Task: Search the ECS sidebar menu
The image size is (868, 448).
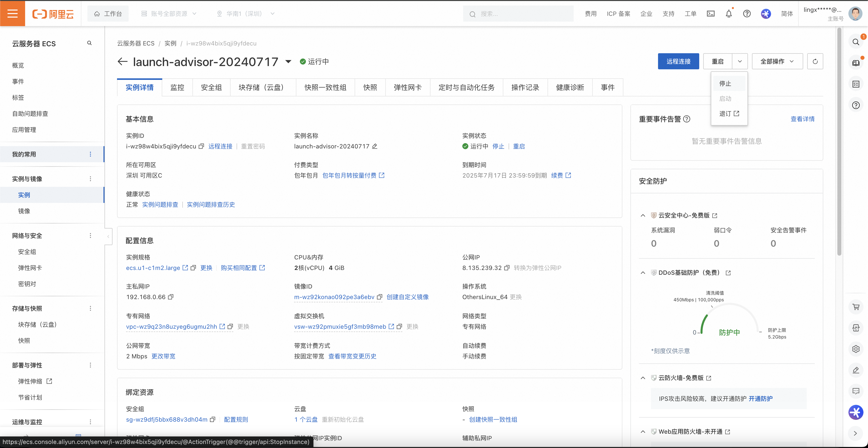Action: coord(89,43)
